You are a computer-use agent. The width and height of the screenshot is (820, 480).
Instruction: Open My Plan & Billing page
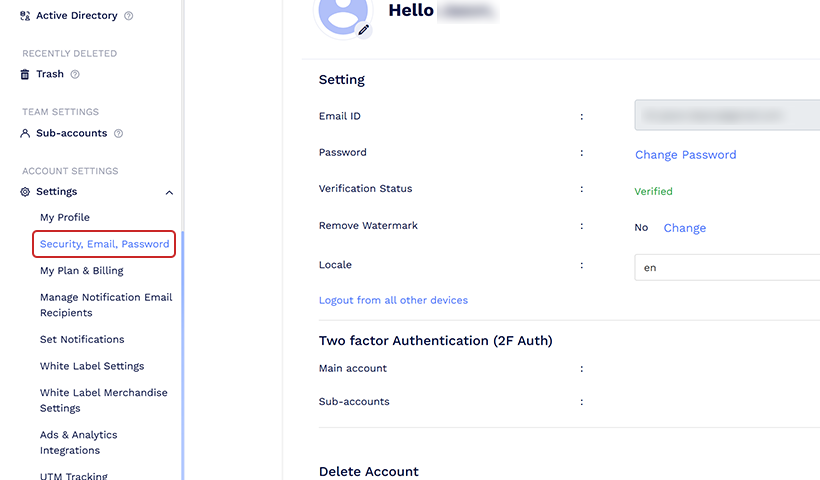coord(82,270)
